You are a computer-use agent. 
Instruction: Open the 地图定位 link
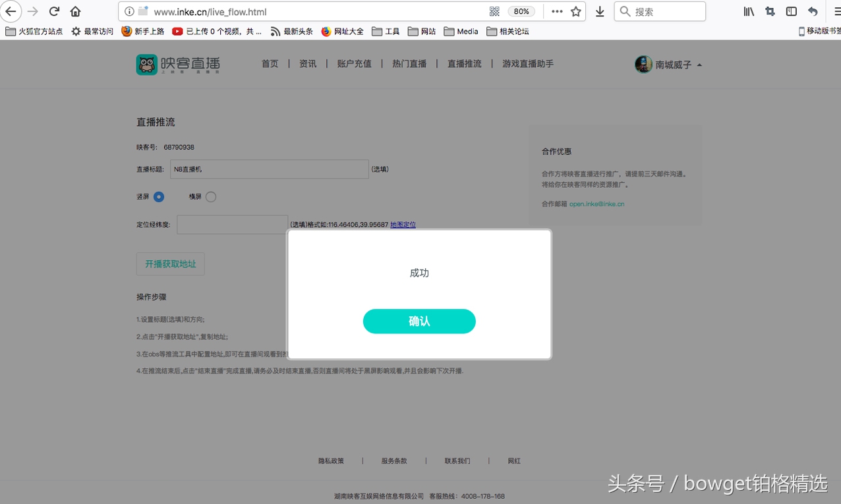402,224
